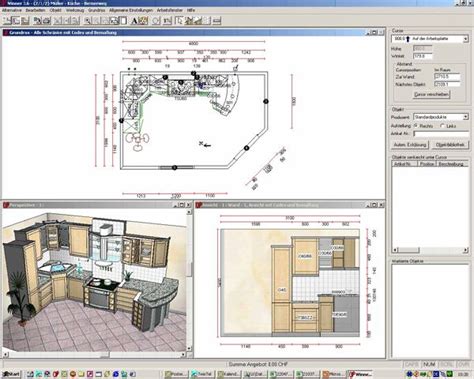The height and width of the screenshot is (379, 474).
Task: Click the rightmost toolbar icon
Action: click(217, 21)
